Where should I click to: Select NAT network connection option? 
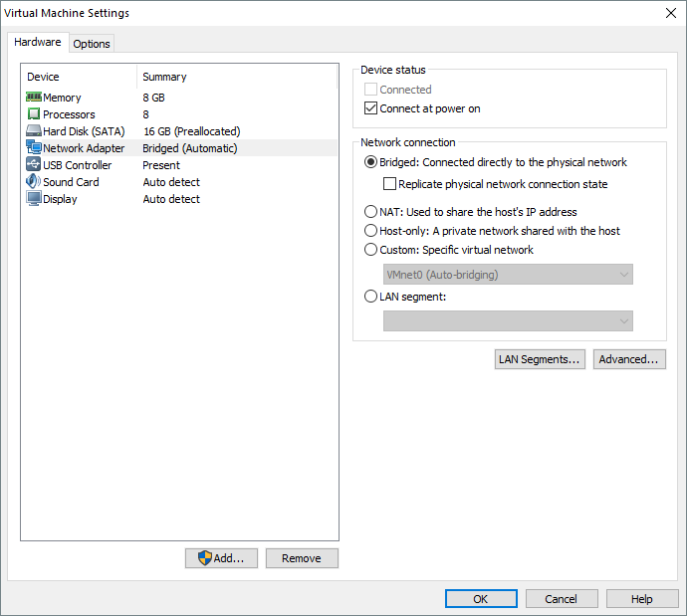point(371,212)
